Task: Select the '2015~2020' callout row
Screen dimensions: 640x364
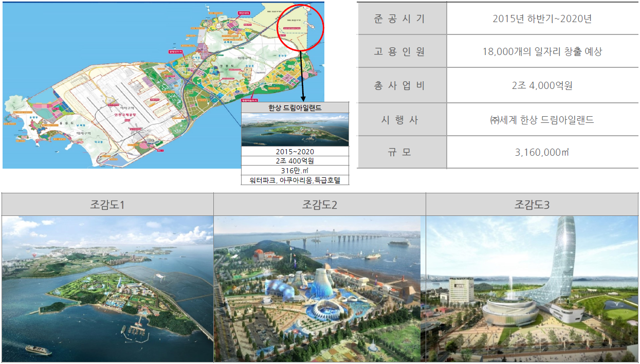Action: (295, 152)
